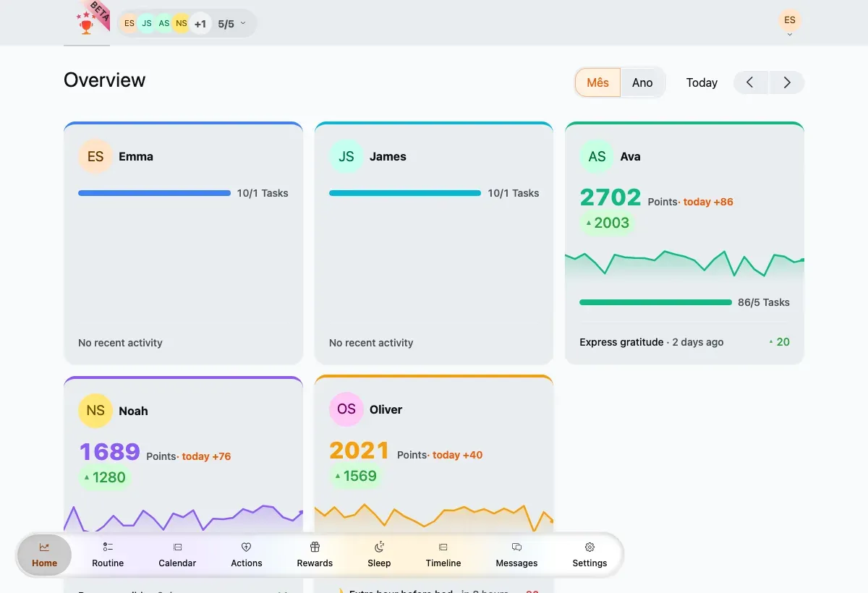Open Routine checklist icon
Image resolution: width=868 pixels, height=593 pixels.
[x=108, y=547]
